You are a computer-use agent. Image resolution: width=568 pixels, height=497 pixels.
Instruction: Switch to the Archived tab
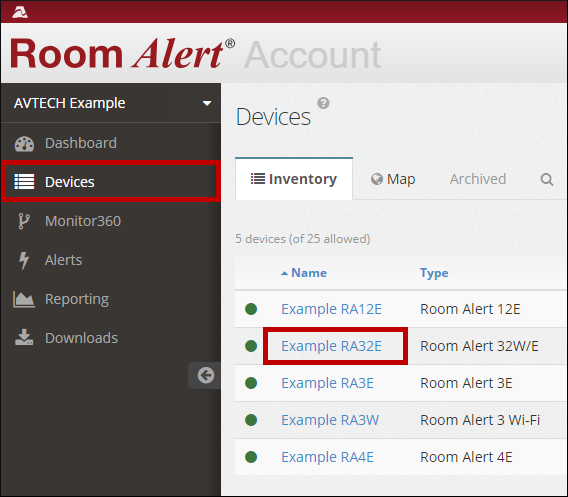tap(478, 179)
